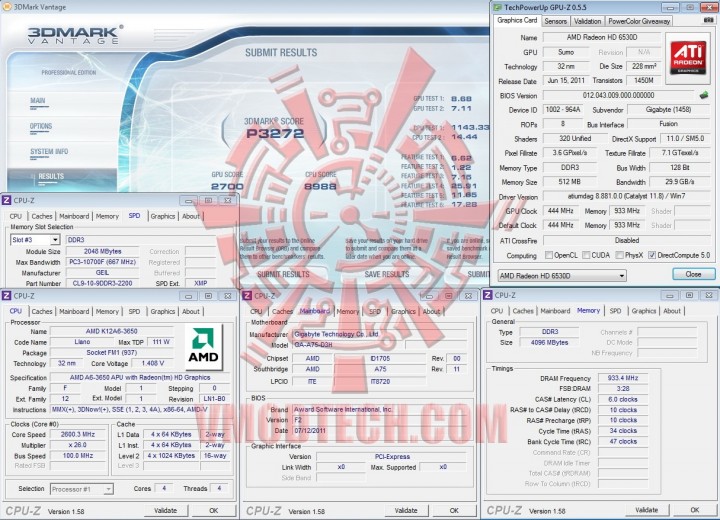This screenshot has width=720, height=520.
Task: Click the AMD logo in CPU-Z CPU window
Action: (x=203, y=347)
